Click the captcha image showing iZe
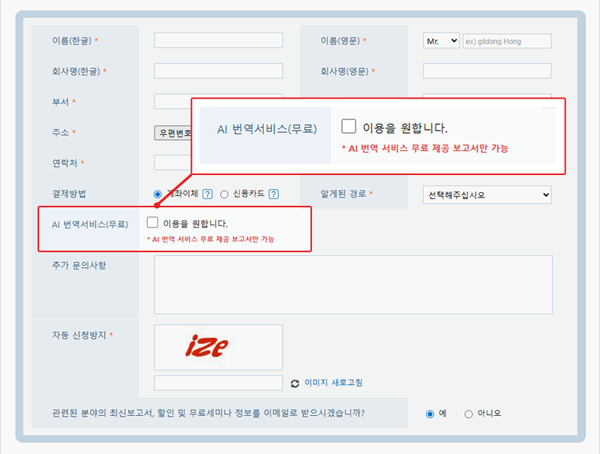600x454 pixels. [218, 347]
